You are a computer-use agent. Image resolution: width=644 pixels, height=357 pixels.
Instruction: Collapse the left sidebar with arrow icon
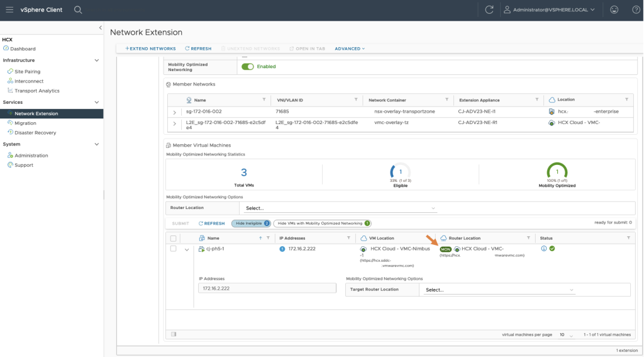point(101,28)
